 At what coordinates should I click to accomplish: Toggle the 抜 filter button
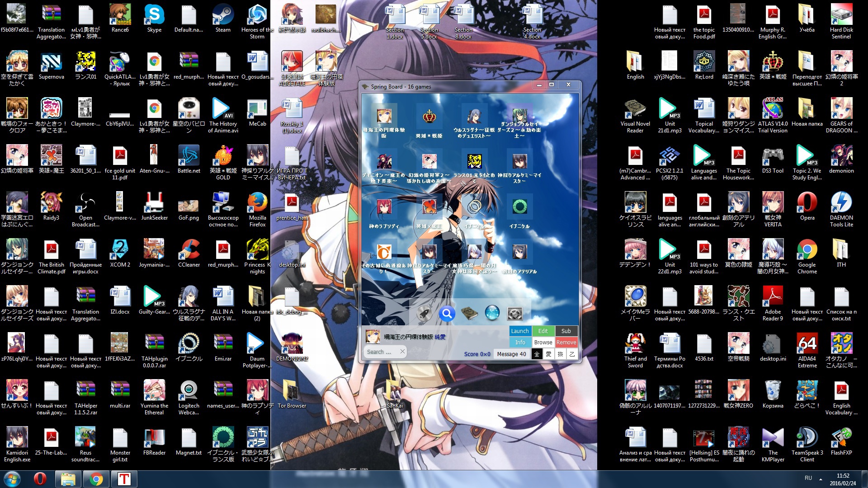point(560,354)
